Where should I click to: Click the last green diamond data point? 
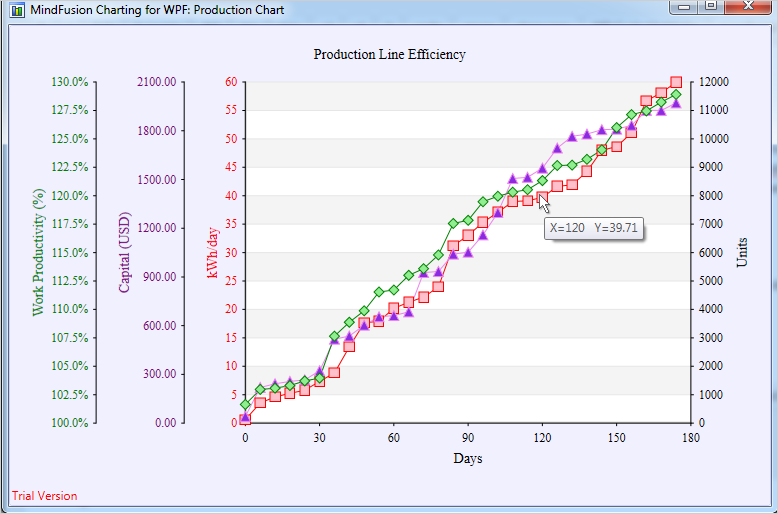coord(676,94)
